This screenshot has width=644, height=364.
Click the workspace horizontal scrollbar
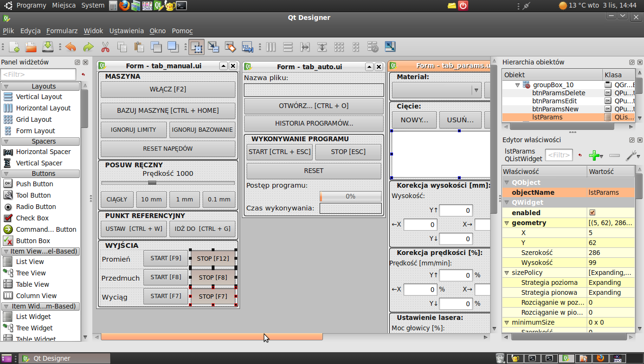212,337
